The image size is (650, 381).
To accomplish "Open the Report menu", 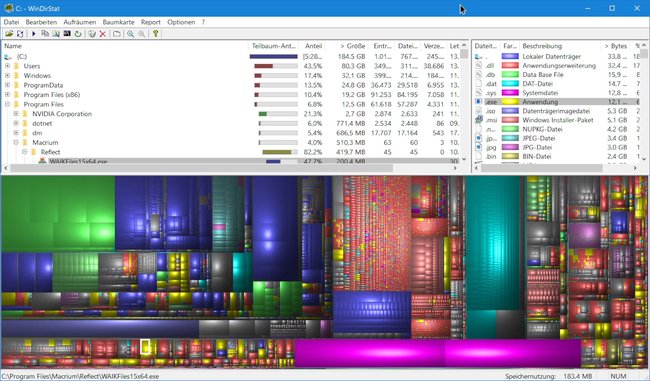I will pos(150,22).
